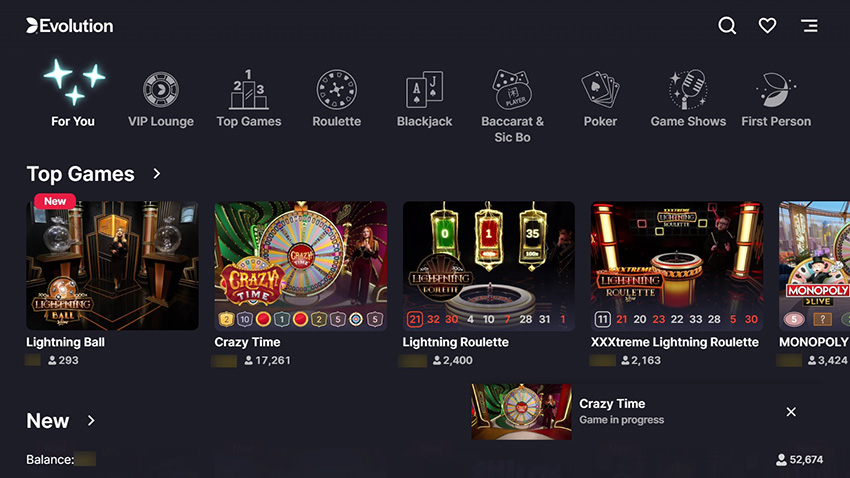
Task: Launch the Crazy Time game tile
Action: (x=301, y=266)
